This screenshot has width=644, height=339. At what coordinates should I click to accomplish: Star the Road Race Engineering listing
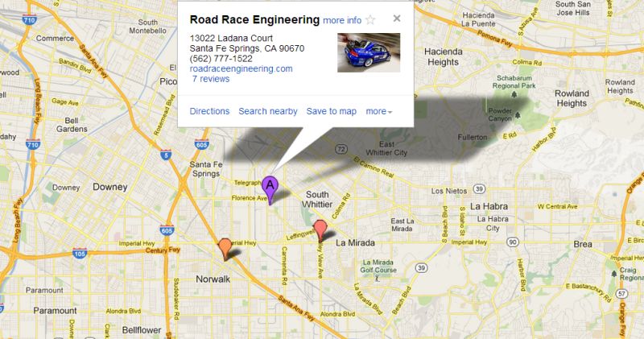coord(370,19)
